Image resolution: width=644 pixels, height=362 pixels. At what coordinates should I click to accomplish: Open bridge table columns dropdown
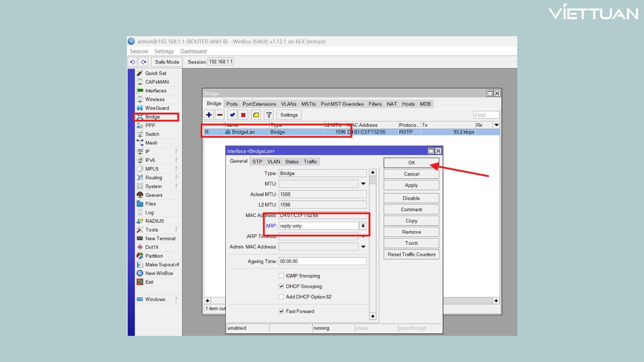[x=497, y=125]
